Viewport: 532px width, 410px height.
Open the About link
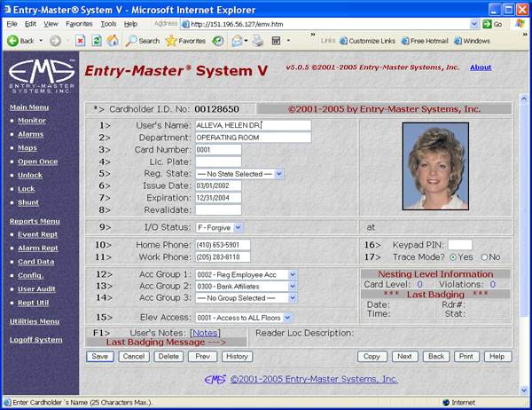481,67
